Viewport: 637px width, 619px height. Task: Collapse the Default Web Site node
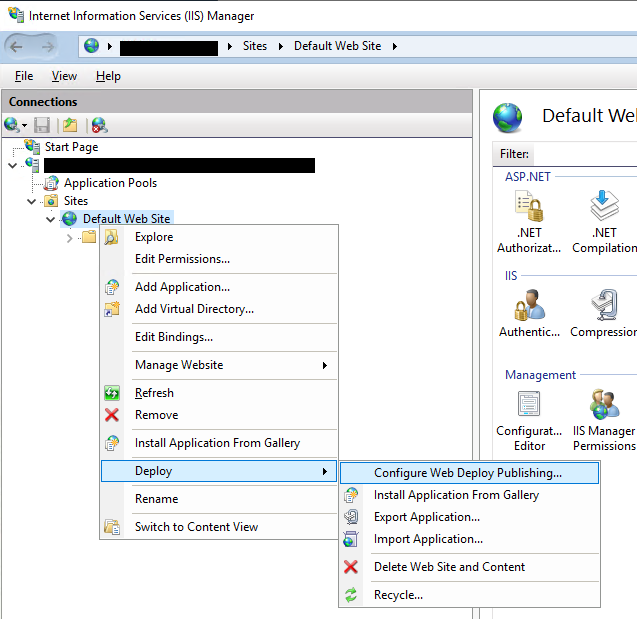click(x=51, y=219)
